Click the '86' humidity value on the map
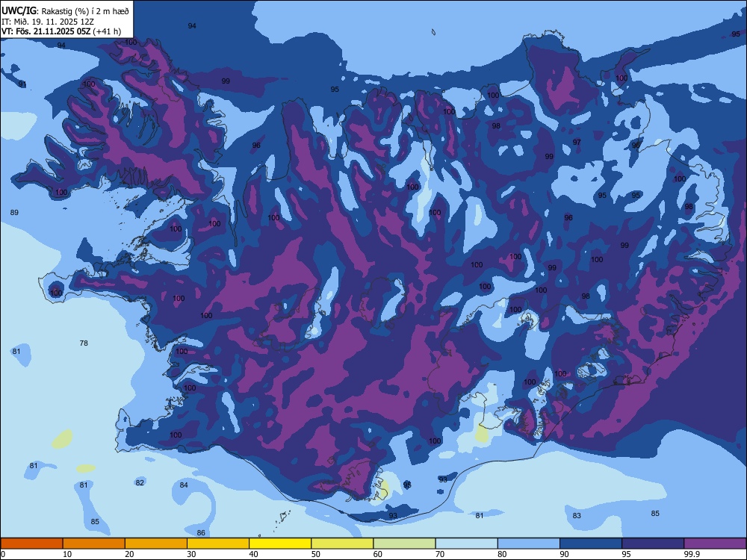747x560 pixels. [201, 533]
